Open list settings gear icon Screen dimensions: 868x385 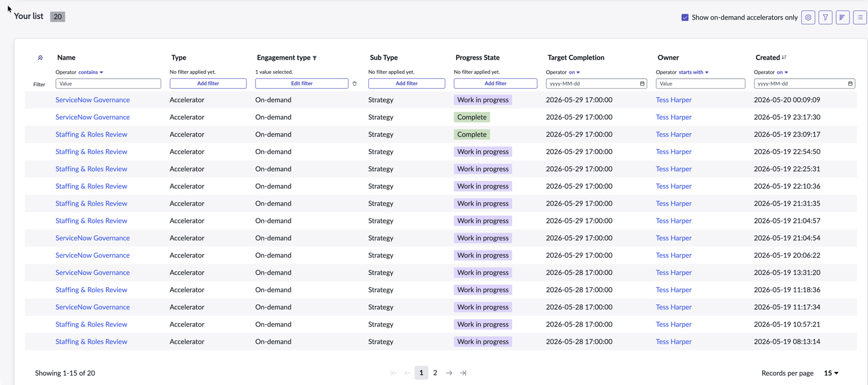pos(808,17)
